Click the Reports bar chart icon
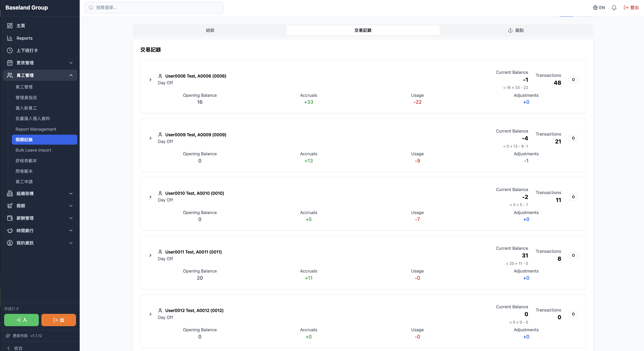Viewport: 644px width, 351px height. 10,38
